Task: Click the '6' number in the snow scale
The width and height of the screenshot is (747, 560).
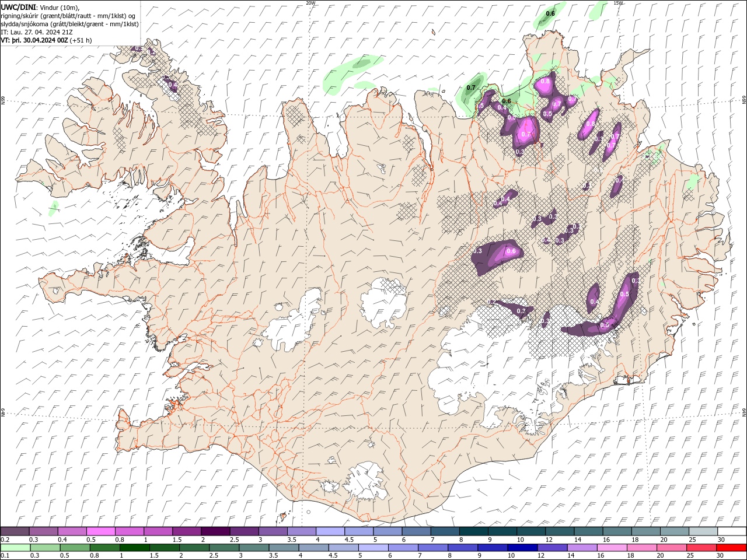Action: coord(403,540)
